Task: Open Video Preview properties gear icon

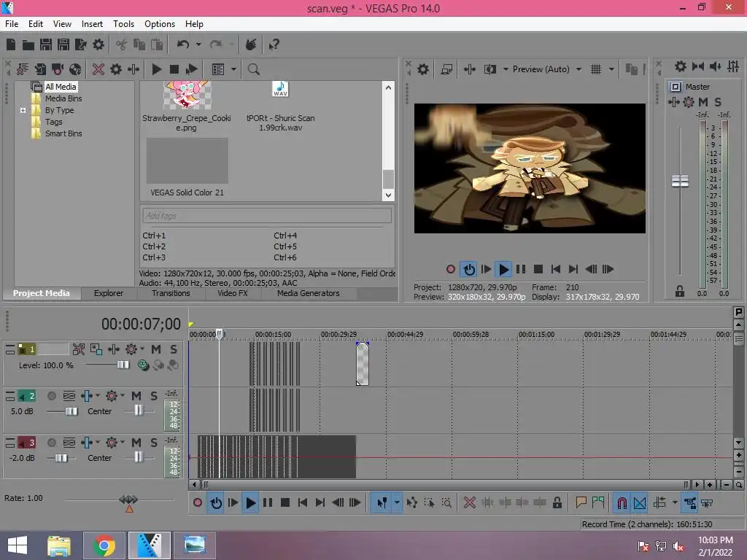Action: point(422,69)
